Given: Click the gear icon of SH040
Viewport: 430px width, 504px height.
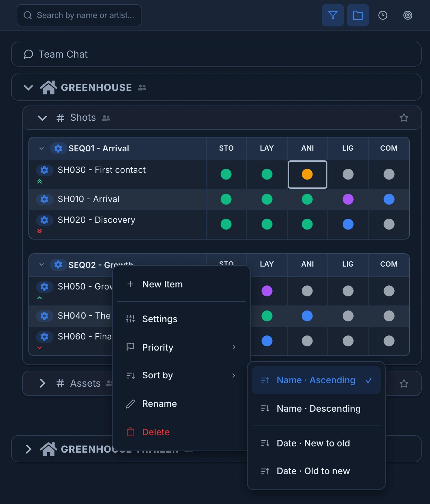Looking at the screenshot, I should coord(44,316).
